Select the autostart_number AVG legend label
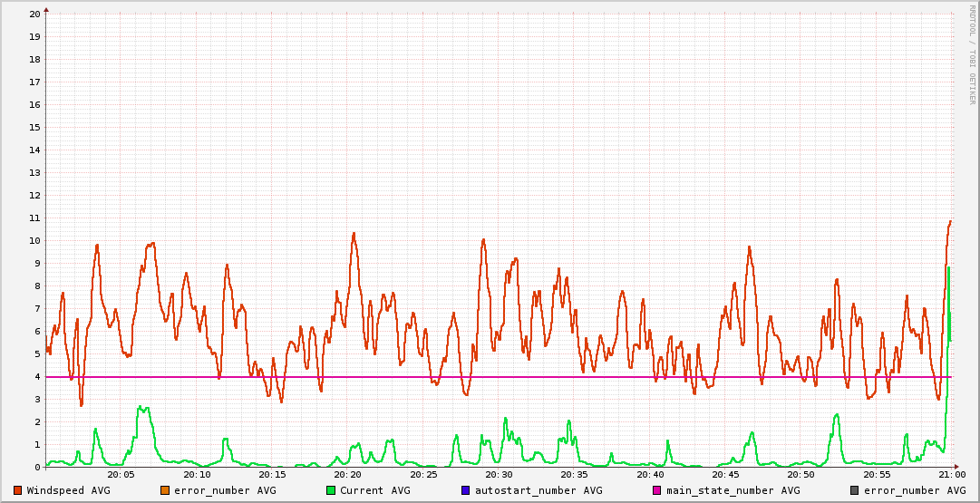Image resolution: width=980 pixels, height=503 pixels. coord(538,490)
